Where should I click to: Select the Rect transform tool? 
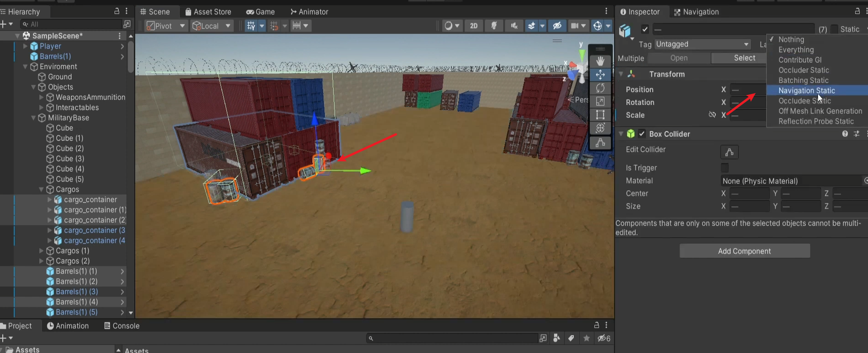pos(600,115)
